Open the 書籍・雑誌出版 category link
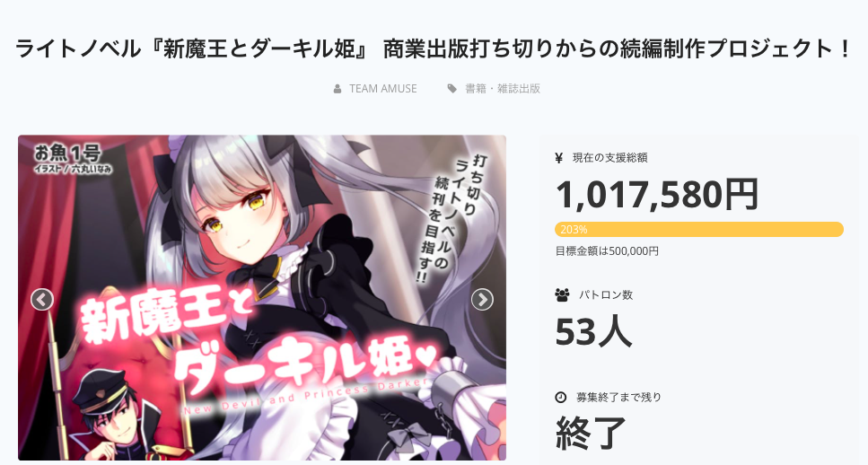Screen dimensions: 868x465 coord(502,89)
